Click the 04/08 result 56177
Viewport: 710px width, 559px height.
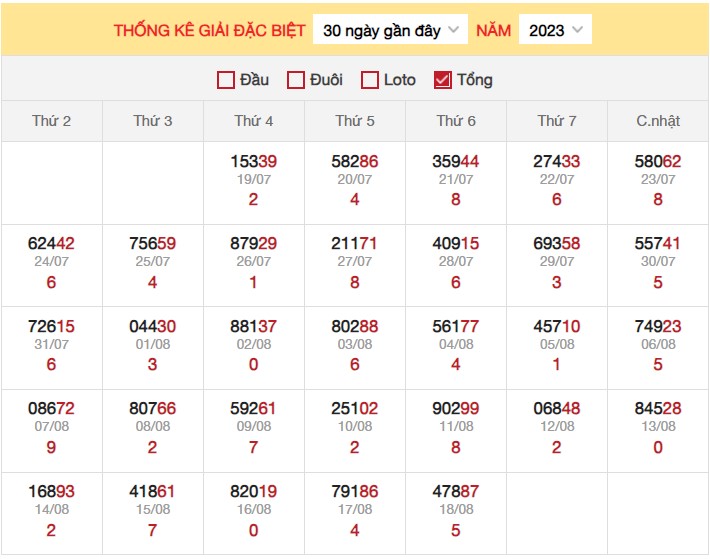456,326
